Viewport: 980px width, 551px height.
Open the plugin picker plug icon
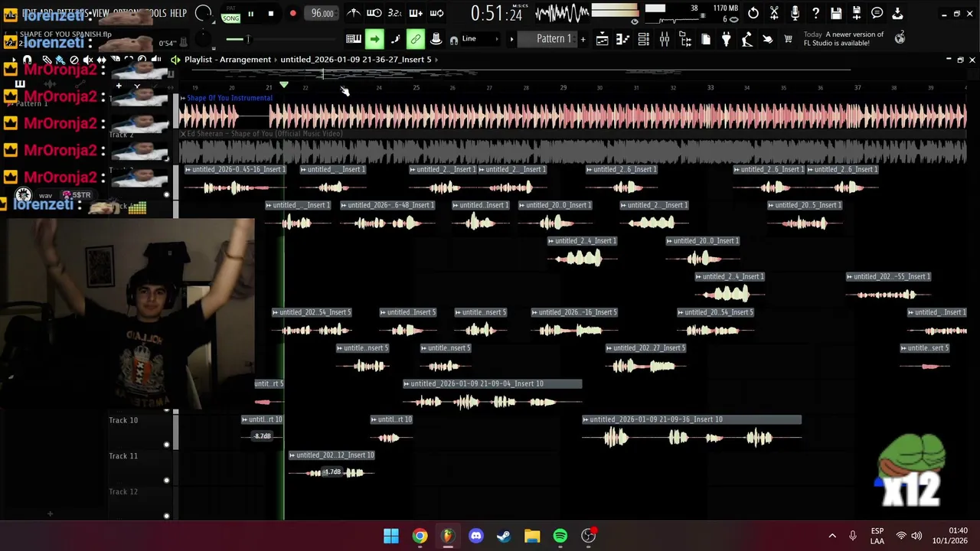point(726,39)
